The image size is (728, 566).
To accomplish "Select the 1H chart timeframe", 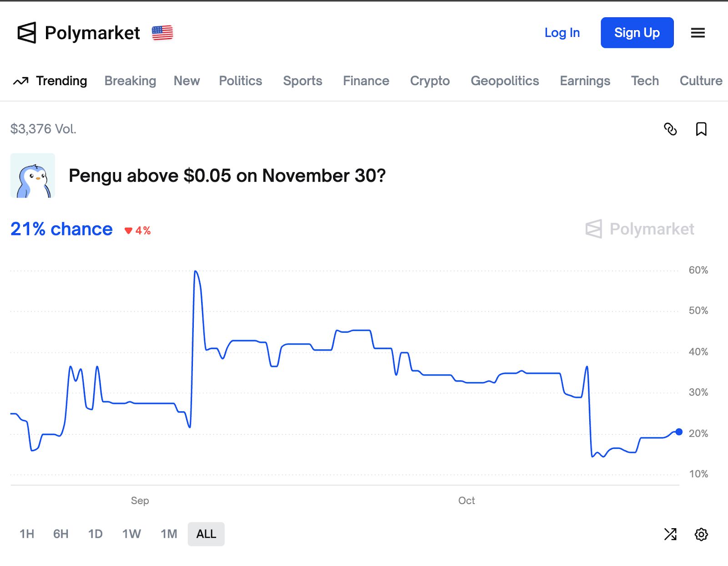I will [27, 534].
